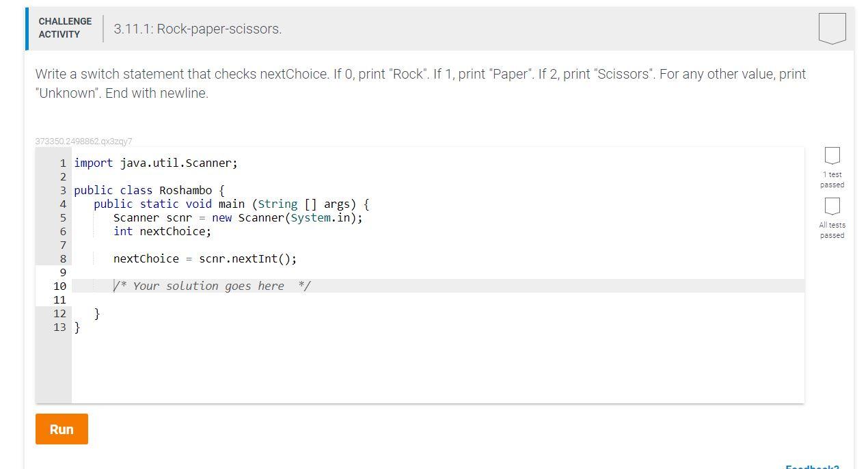Place cursor on the solution comment line 10
868x469 pixels.
pyautogui.click(x=212, y=286)
